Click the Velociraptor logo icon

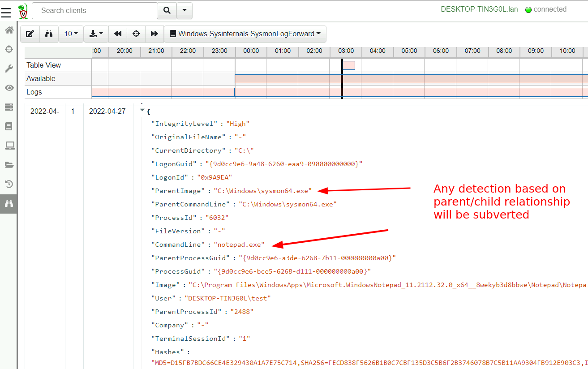pos(23,11)
